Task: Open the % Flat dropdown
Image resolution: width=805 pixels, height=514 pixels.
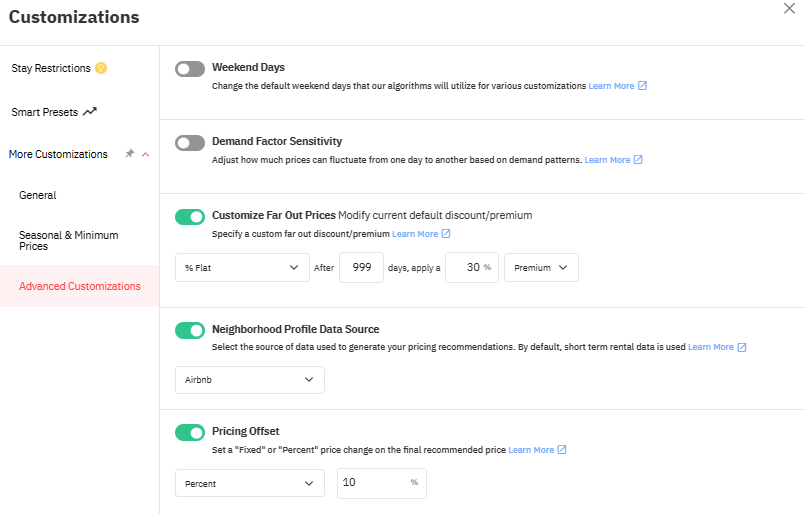Action: [242, 268]
